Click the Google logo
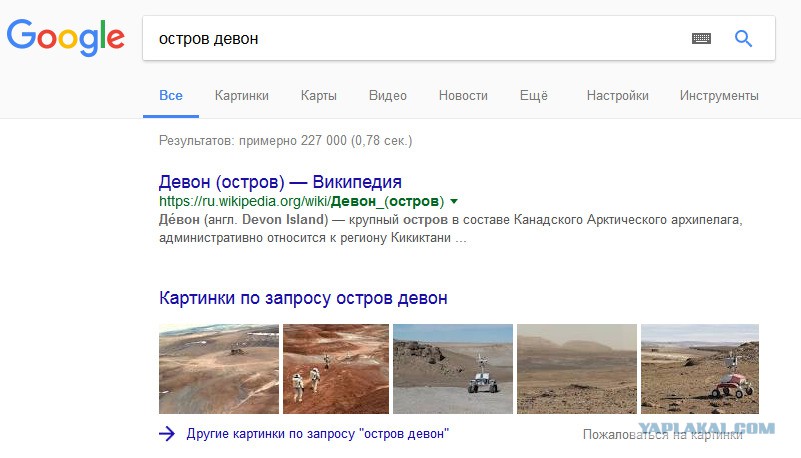Image resolution: width=801 pixels, height=458 pixels. 65,38
